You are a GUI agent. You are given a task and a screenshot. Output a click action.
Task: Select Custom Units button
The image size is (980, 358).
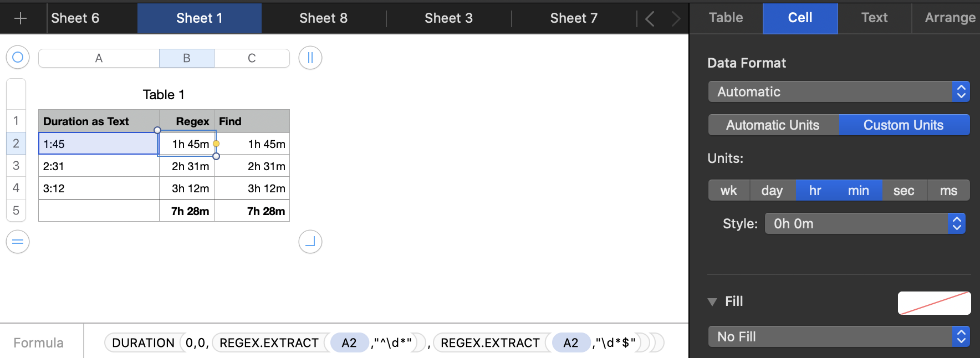point(904,125)
